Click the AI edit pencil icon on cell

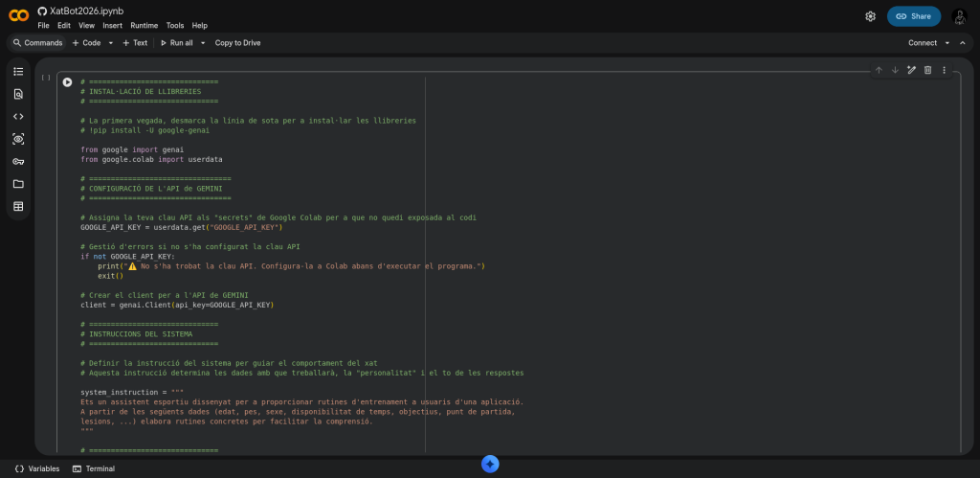click(911, 70)
